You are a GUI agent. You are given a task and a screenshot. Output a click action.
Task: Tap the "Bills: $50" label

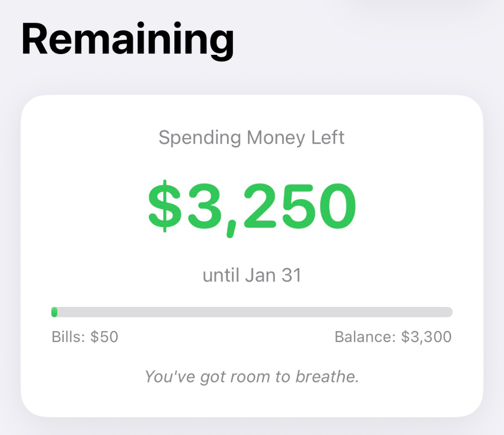pyautogui.click(x=85, y=337)
